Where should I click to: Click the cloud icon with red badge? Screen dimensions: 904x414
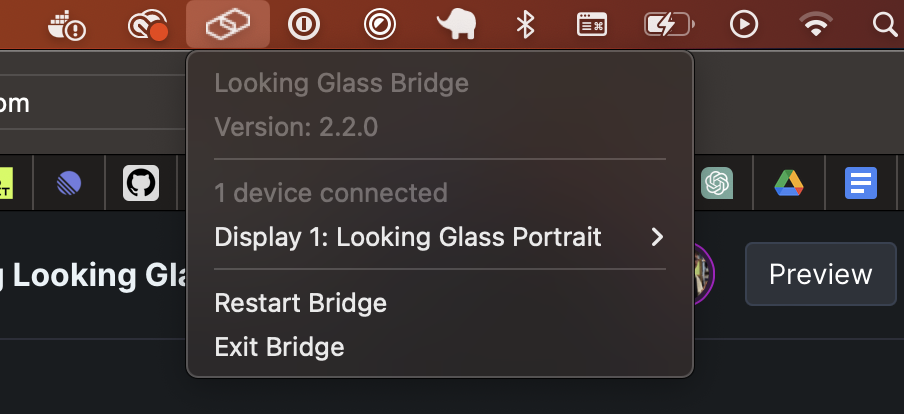pos(147,25)
